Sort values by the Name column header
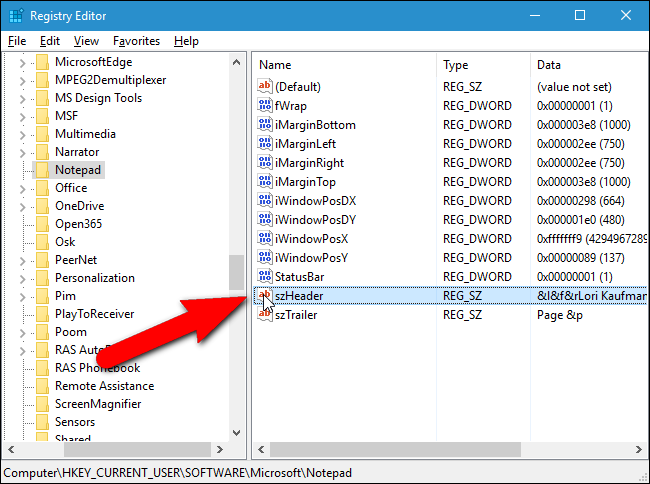The image size is (650, 484). click(344, 65)
